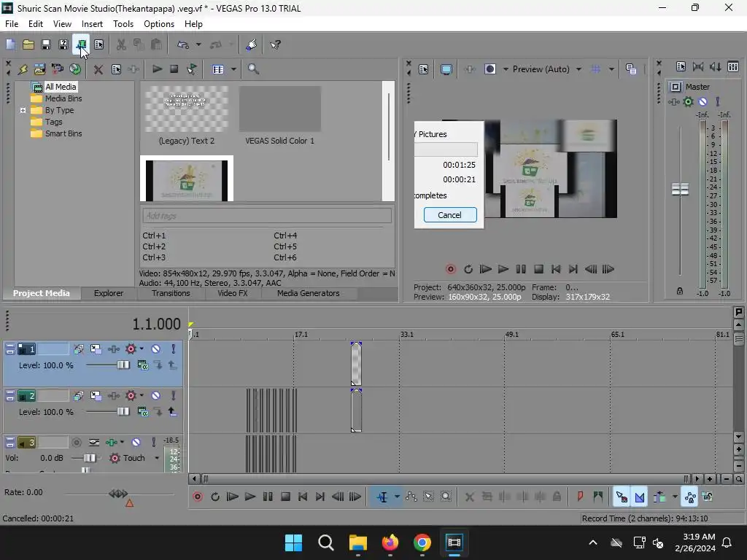Click timeline Record button in transport bar
Image resolution: width=747 pixels, height=560 pixels.
(197, 497)
